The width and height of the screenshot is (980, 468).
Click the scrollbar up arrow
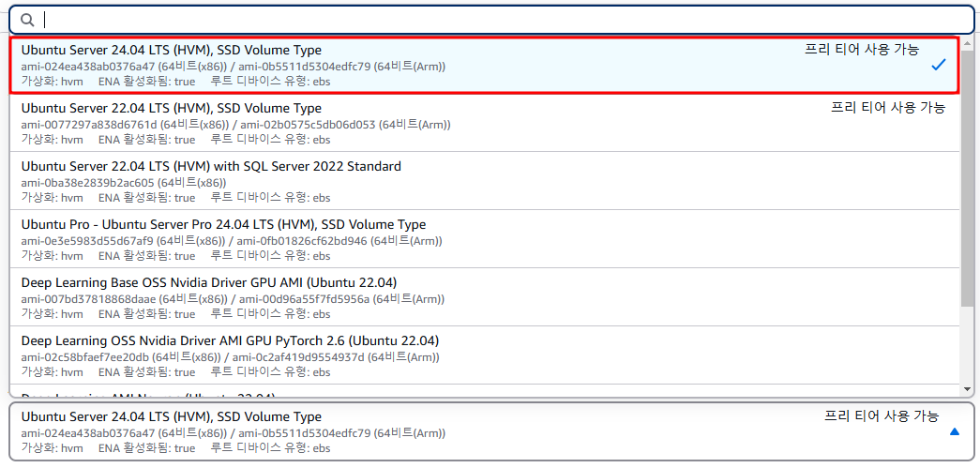[x=968, y=42]
